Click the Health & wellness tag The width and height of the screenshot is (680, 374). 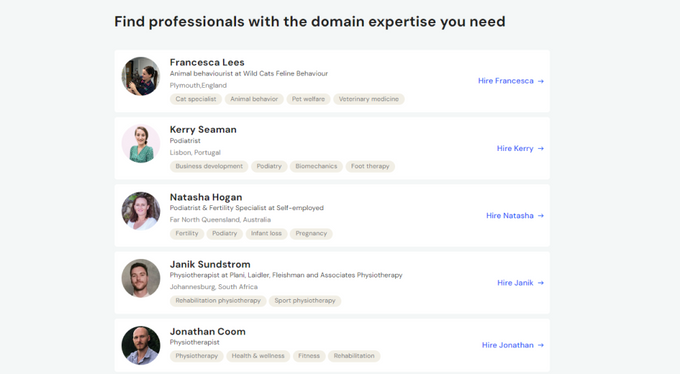tap(258, 356)
